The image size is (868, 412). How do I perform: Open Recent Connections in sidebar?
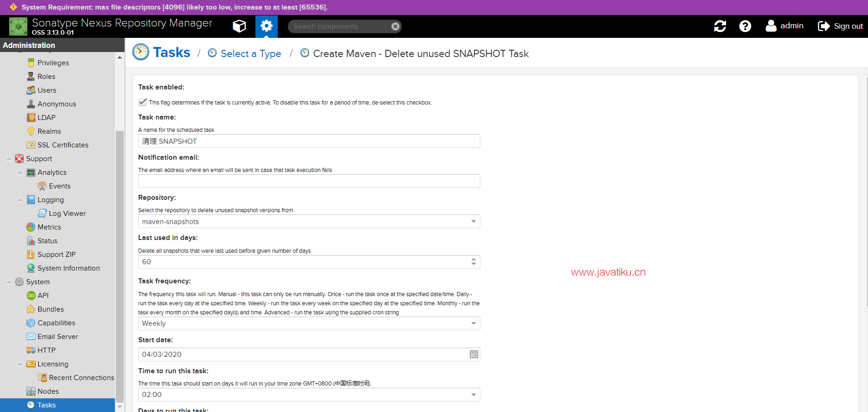(81, 377)
